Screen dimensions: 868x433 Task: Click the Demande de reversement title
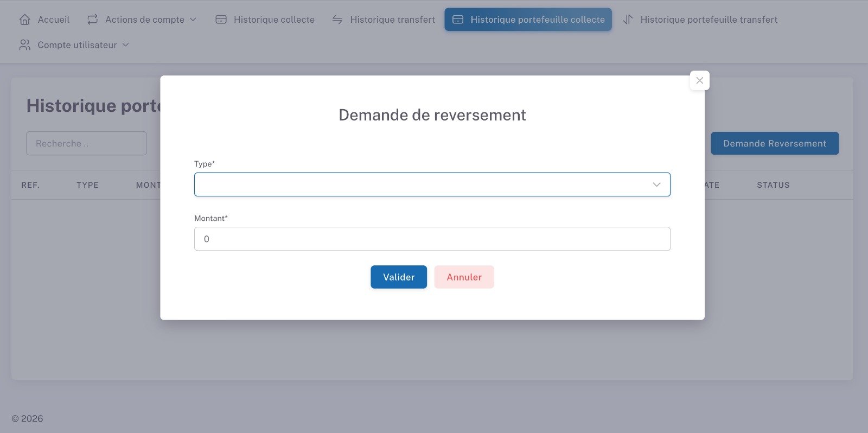(x=432, y=115)
